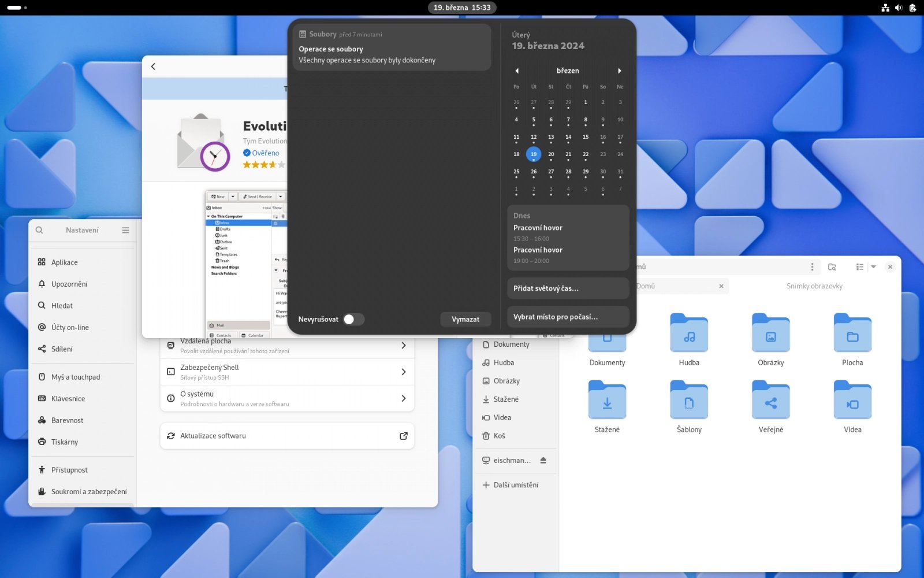Click the clock showing 19. března 15:33
The width and height of the screenshot is (924, 578).
[x=462, y=8]
